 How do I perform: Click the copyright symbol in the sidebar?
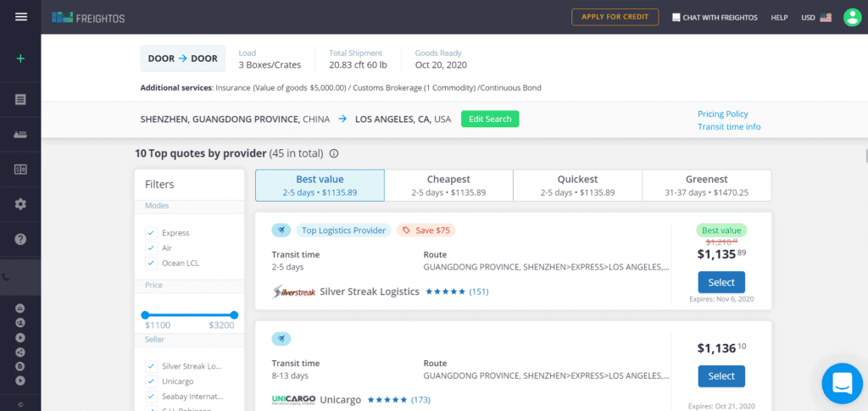click(x=20, y=404)
